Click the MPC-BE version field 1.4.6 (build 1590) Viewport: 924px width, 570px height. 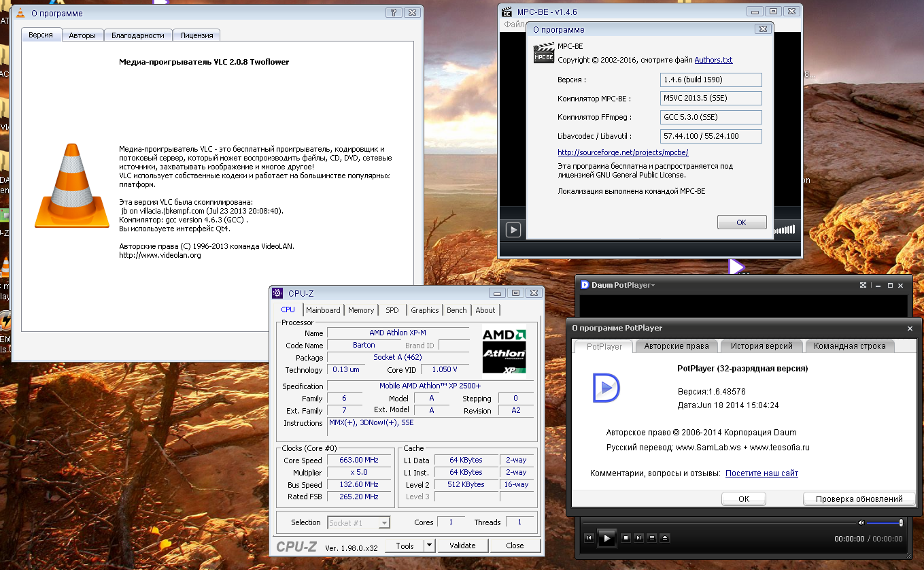coord(711,80)
